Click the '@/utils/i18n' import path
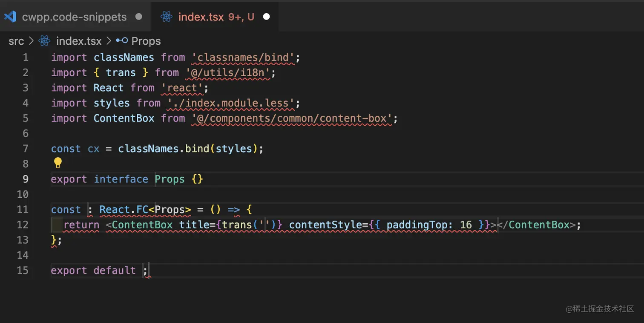The image size is (644, 323). tap(228, 73)
